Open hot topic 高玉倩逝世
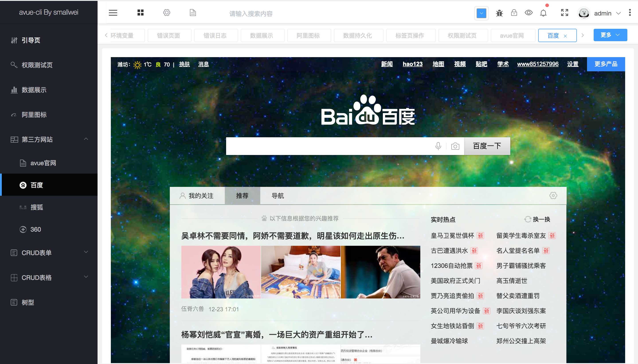The image size is (638, 364). click(512, 281)
